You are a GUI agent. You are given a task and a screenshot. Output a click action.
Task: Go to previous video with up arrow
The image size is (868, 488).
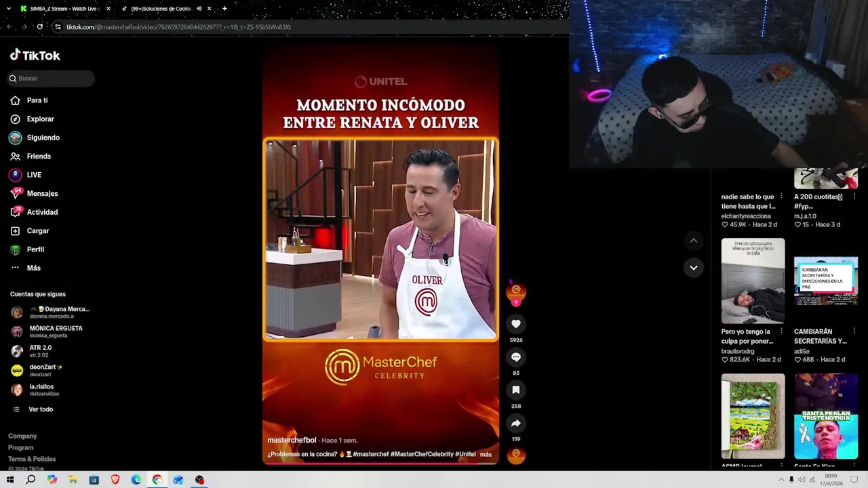(x=693, y=241)
